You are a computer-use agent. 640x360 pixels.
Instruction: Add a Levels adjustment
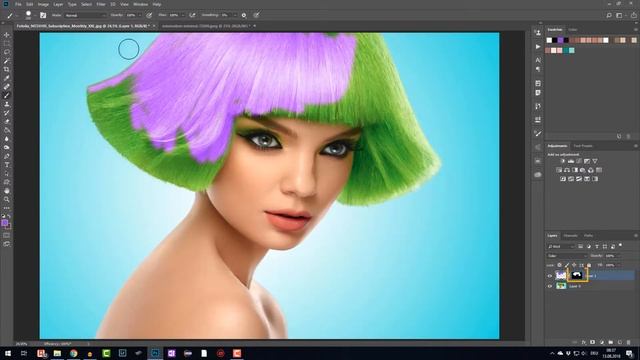click(x=571, y=161)
